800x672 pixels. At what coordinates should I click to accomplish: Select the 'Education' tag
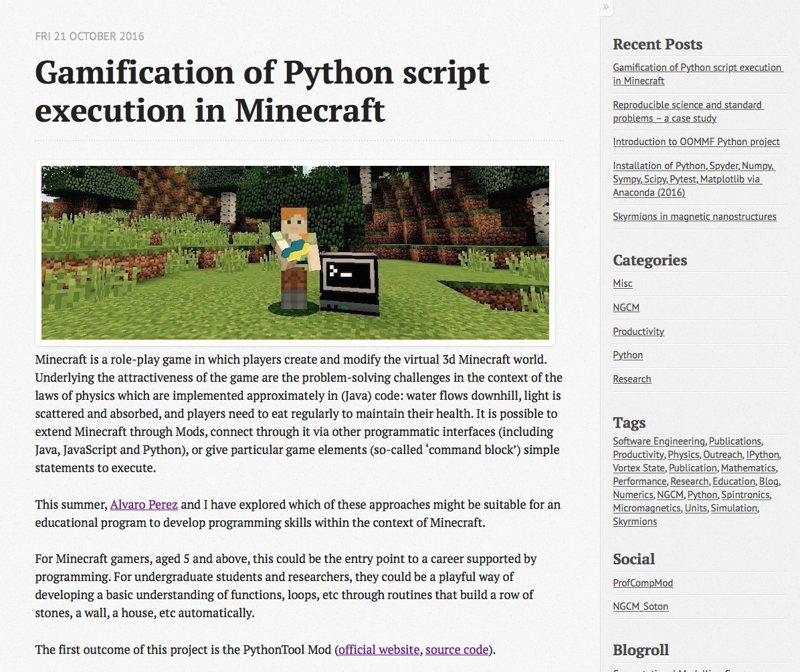click(734, 481)
